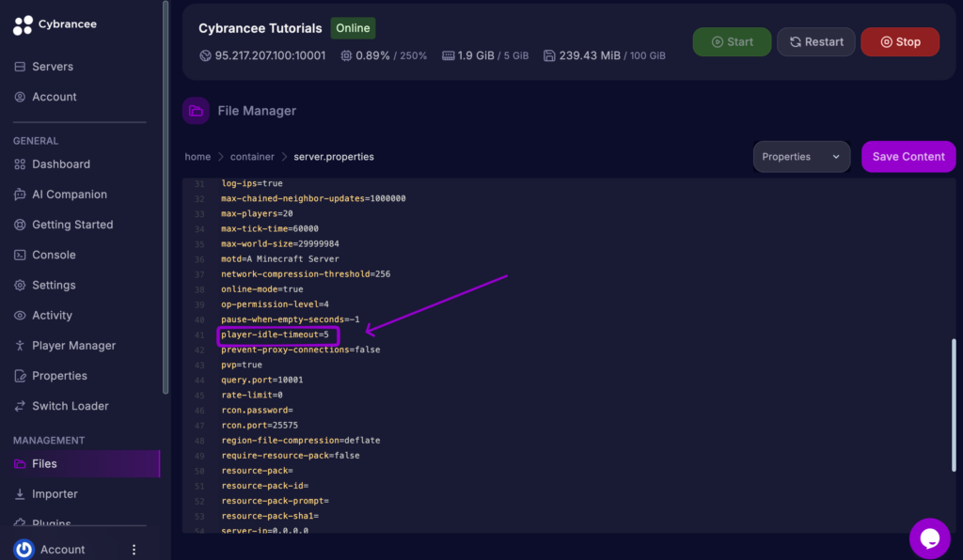Click the container breadcrumb link
The image size is (963, 560).
252,156
